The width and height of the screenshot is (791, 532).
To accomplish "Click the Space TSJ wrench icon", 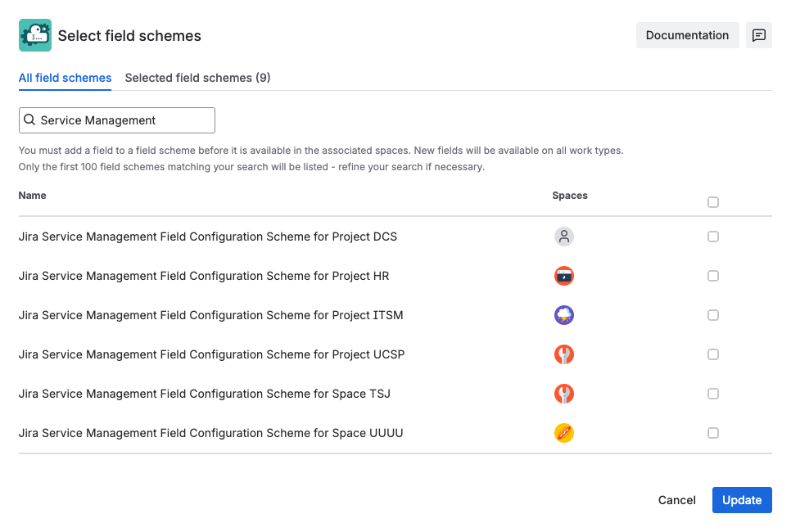I will pyautogui.click(x=564, y=394).
